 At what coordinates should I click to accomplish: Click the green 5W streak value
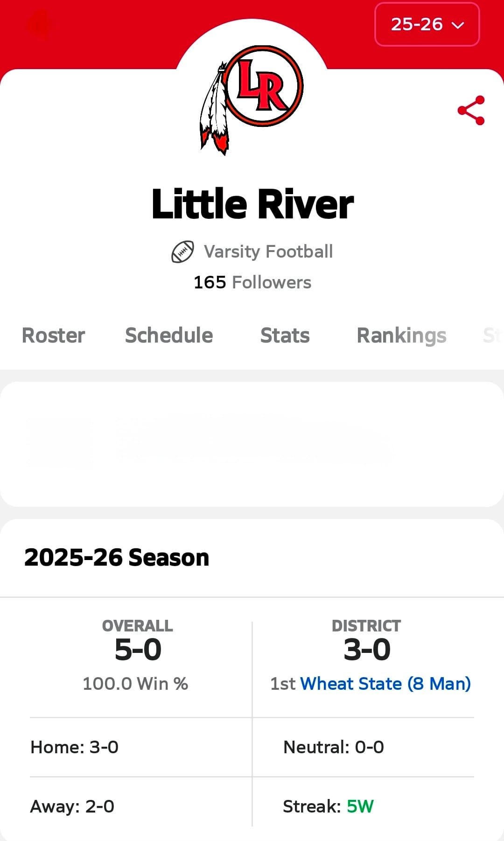coord(360,806)
